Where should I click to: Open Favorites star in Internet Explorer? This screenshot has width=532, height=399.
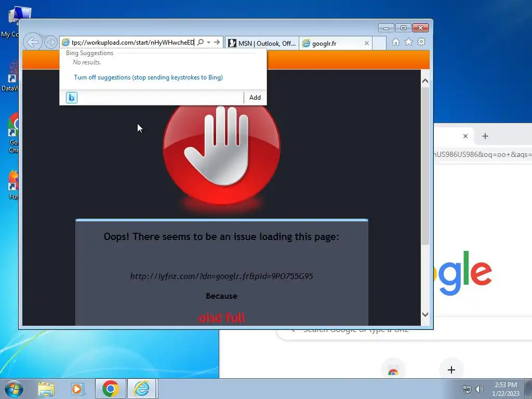point(408,42)
